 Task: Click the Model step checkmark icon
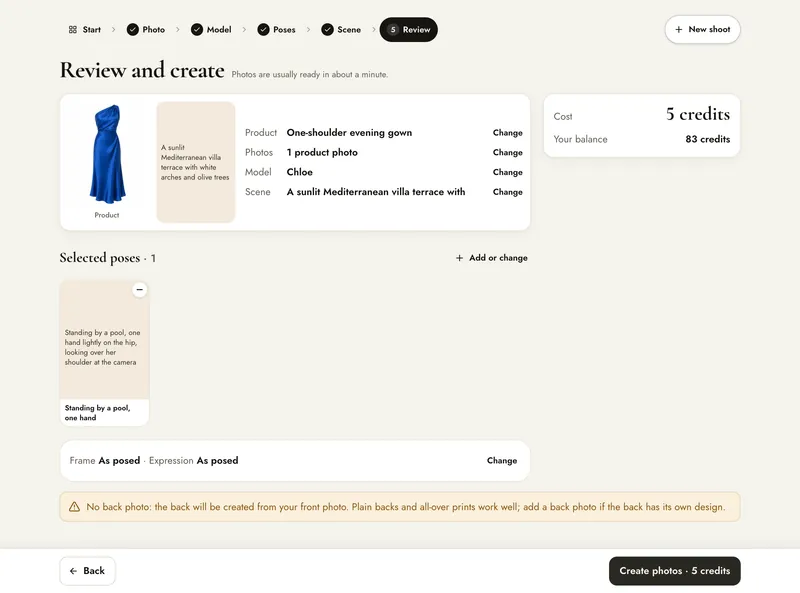(197, 30)
